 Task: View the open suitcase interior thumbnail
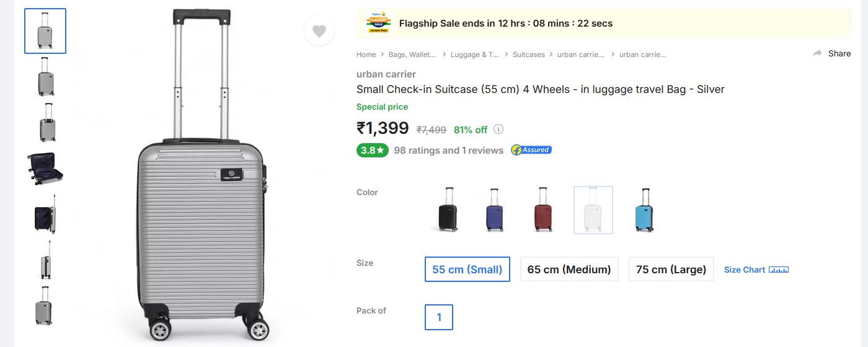click(45, 168)
